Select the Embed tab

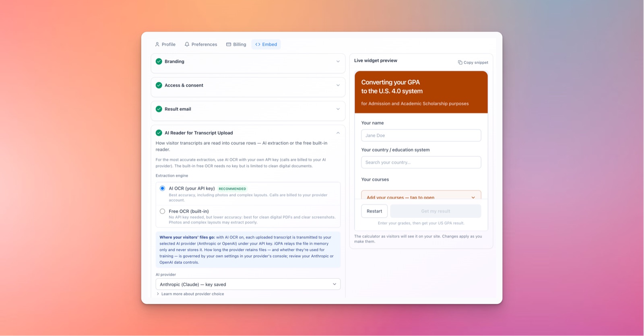[266, 44]
